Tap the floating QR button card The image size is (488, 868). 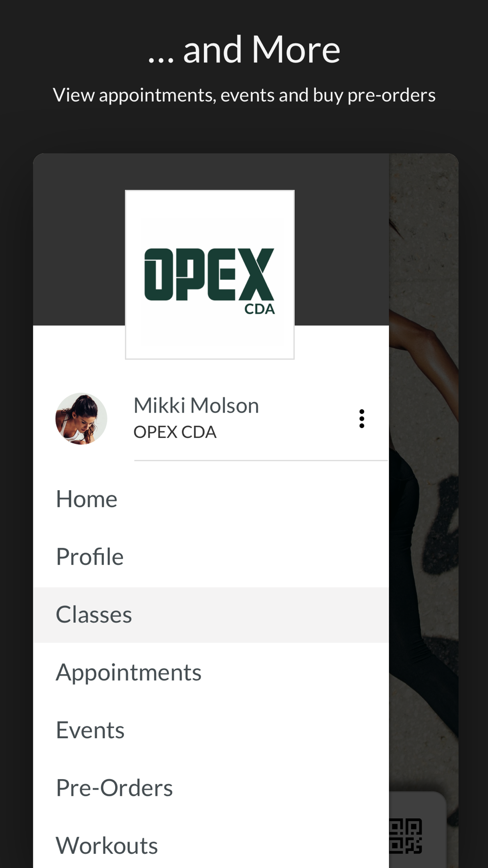coord(418,830)
